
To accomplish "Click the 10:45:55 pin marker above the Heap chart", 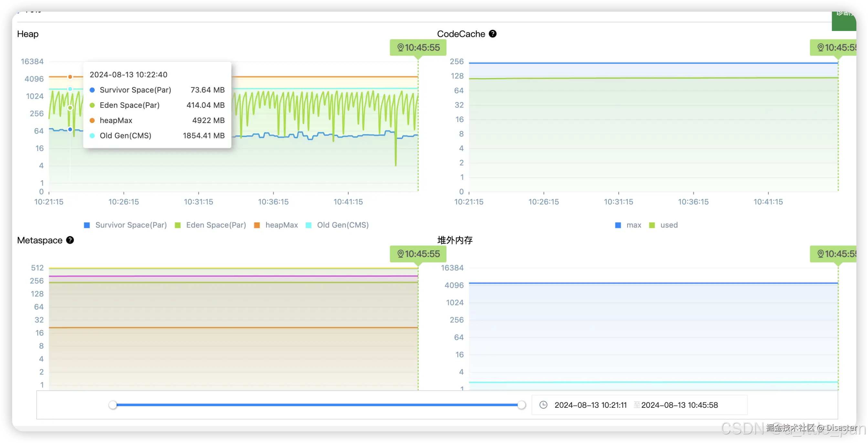I will click(x=418, y=47).
